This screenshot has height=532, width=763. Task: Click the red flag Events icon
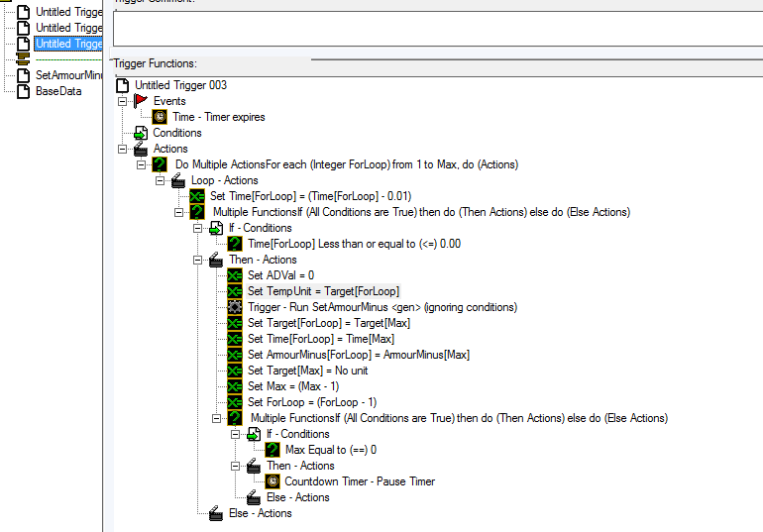click(141, 101)
